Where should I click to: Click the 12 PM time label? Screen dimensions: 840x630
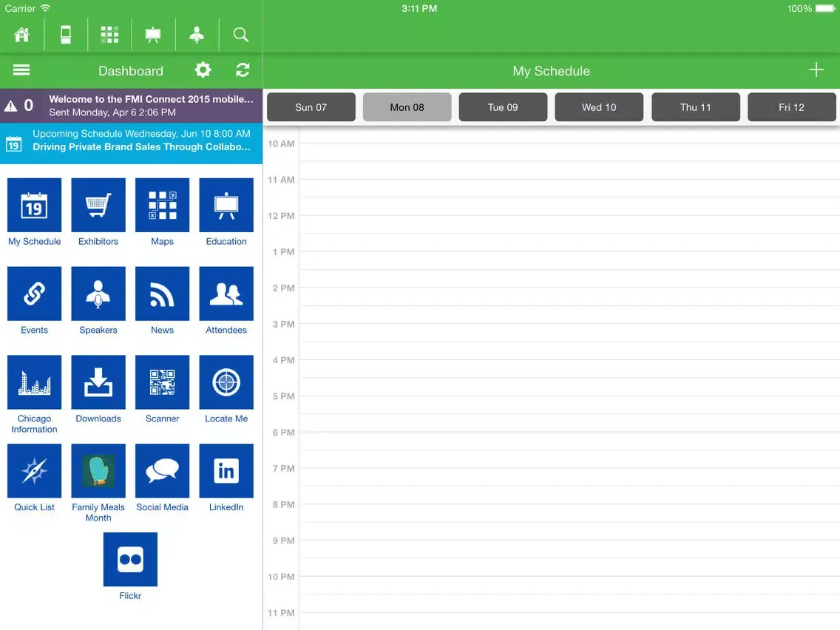pyautogui.click(x=281, y=215)
